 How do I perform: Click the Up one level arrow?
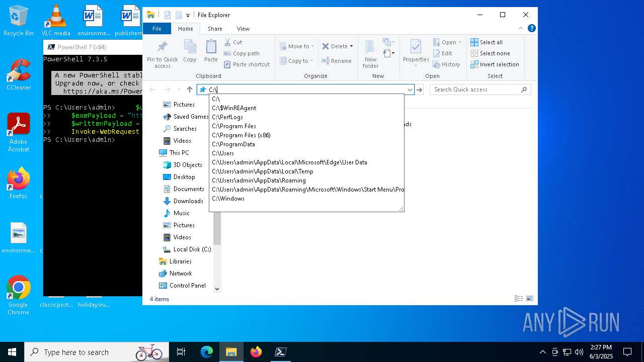pyautogui.click(x=190, y=89)
